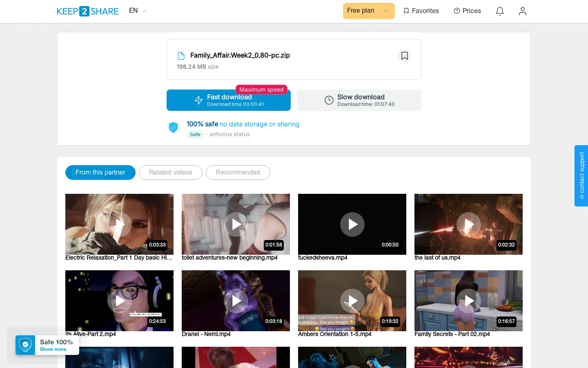The height and width of the screenshot is (368, 588).
Task: Play the toilet adventures video
Action: pos(236,224)
